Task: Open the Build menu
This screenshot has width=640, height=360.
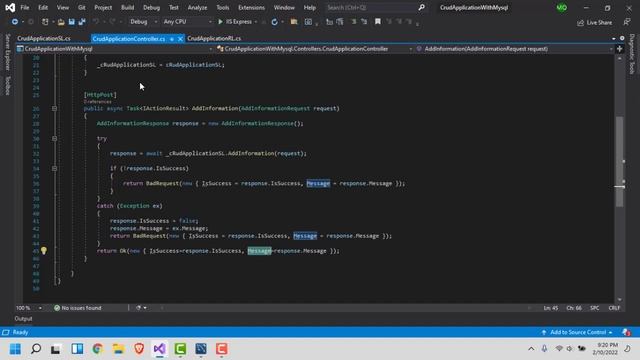Action: point(128,7)
